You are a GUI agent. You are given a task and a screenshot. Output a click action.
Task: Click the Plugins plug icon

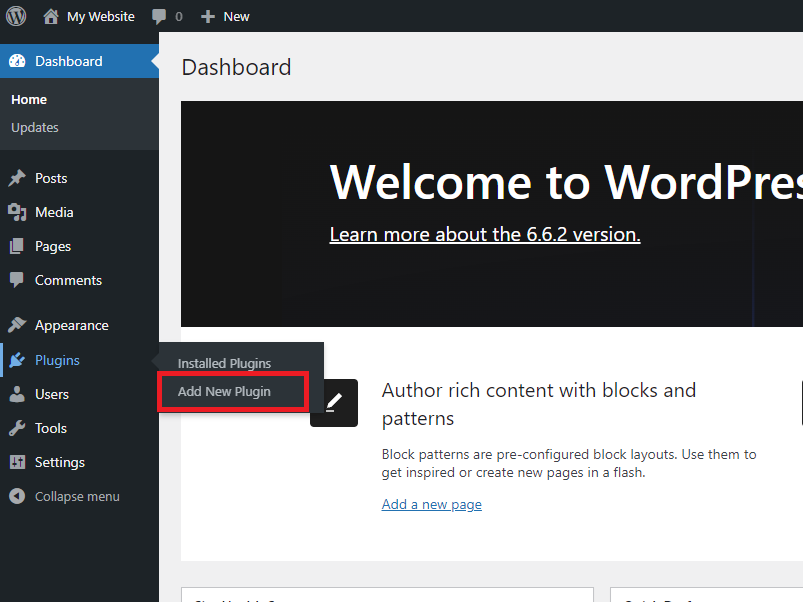pos(17,359)
